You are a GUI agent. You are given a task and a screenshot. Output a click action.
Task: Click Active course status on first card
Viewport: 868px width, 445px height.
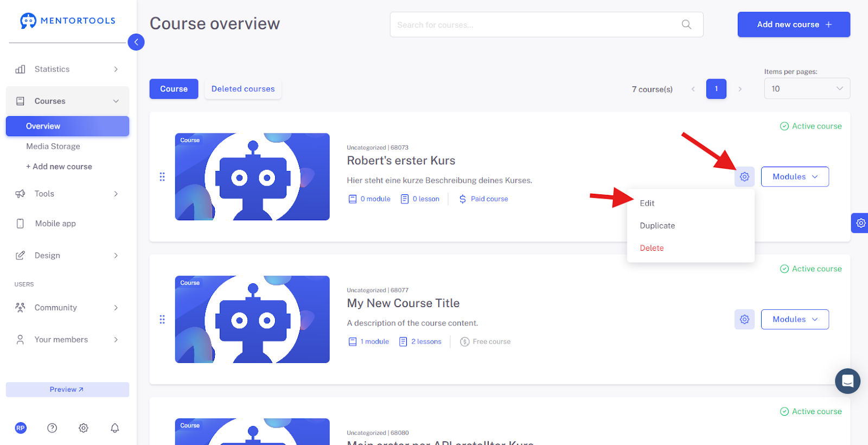pos(810,126)
